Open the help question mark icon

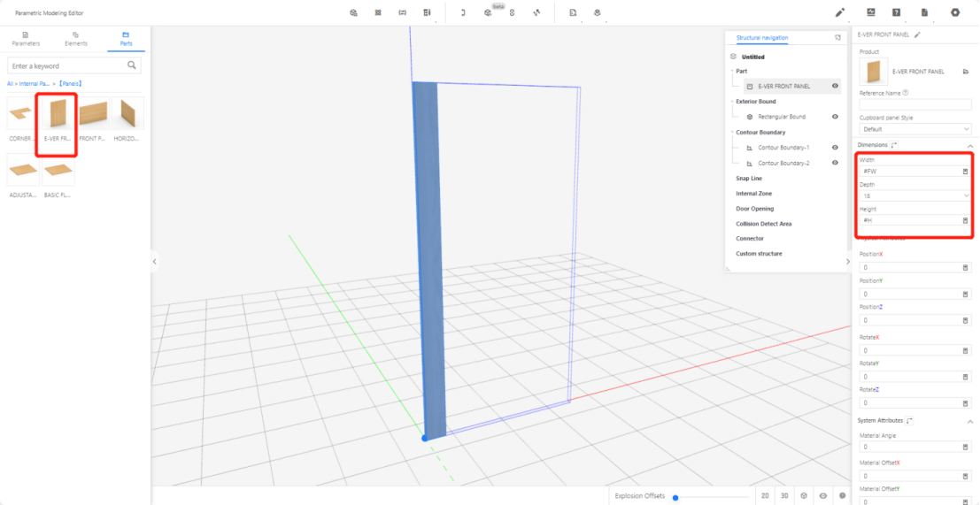[896, 12]
